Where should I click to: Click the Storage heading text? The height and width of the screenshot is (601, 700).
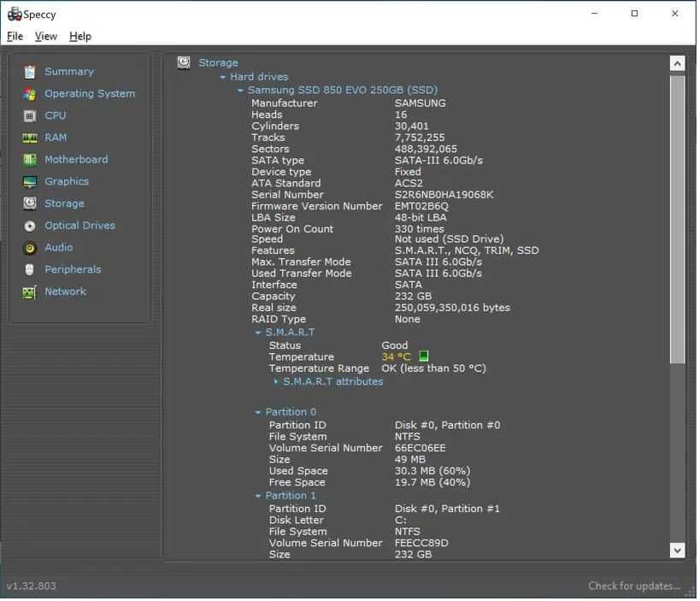click(x=218, y=62)
